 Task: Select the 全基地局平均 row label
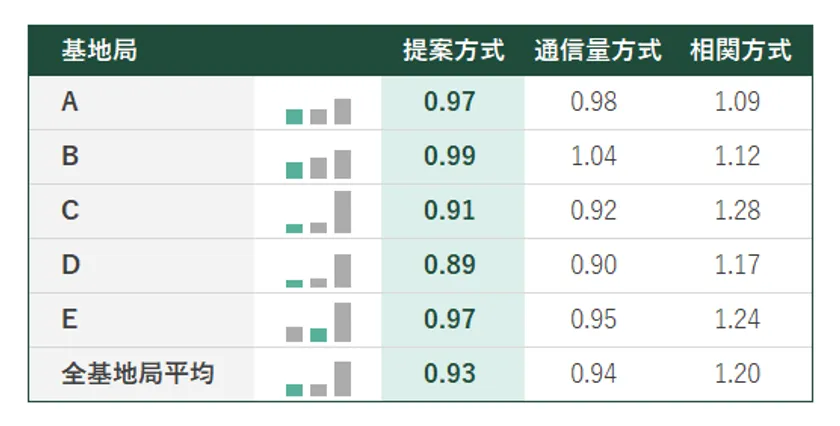[x=138, y=374]
